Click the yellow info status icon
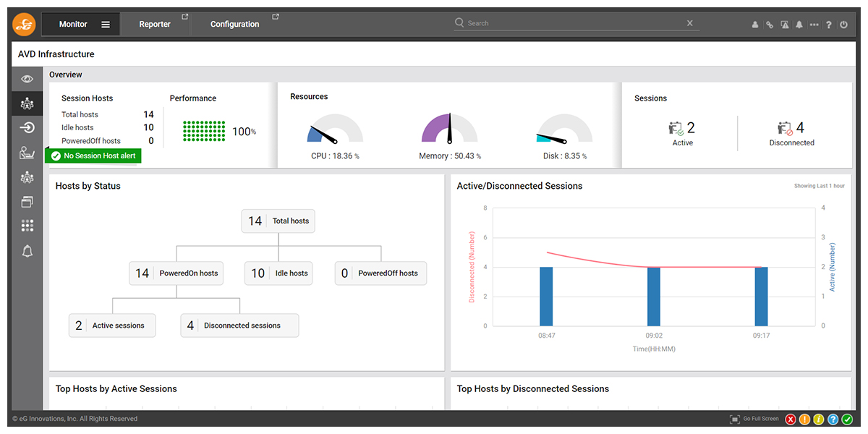The image size is (868, 434). [819, 420]
